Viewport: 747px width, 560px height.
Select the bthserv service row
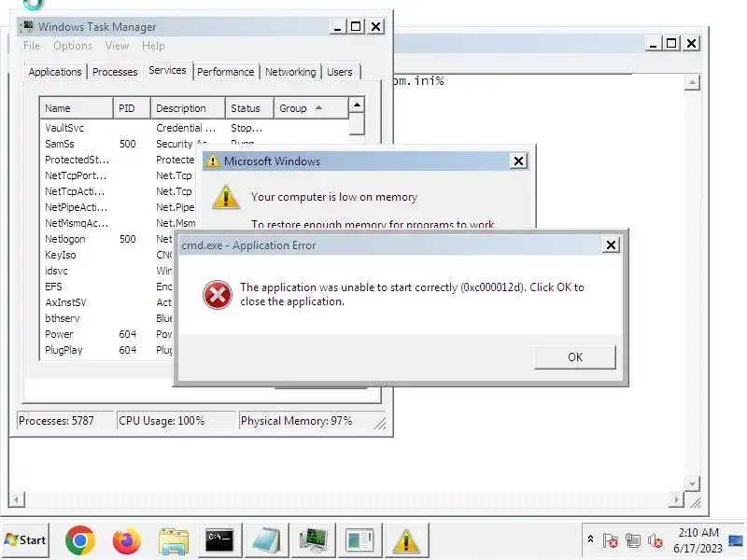(x=107, y=318)
